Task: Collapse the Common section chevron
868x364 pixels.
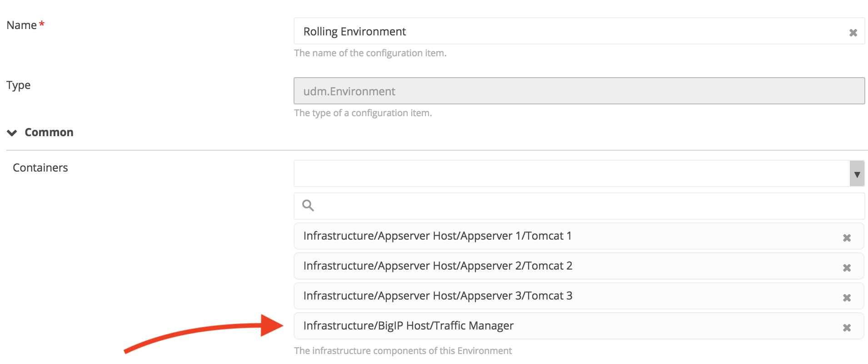Action: (12, 133)
